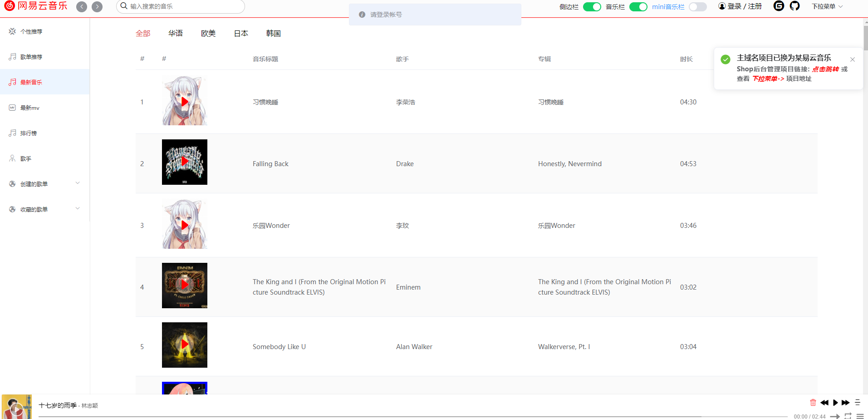Click the artist name Drake
Image resolution: width=868 pixels, height=419 pixels.
[405, 164]
